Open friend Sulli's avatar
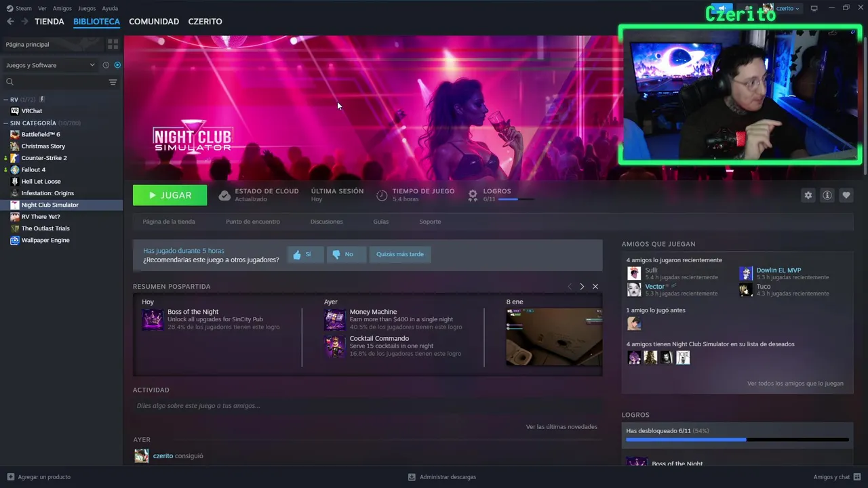The width and height of the screenshot is (868, 488). [634, 273]
